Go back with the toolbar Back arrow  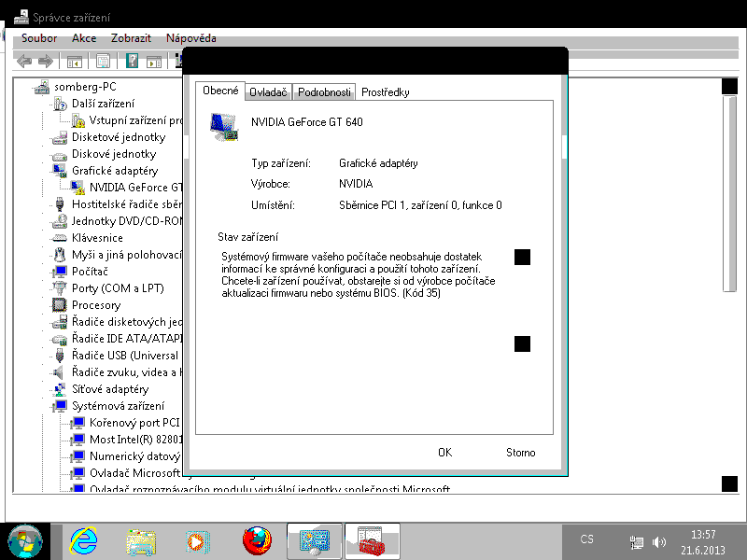point(24,61)
